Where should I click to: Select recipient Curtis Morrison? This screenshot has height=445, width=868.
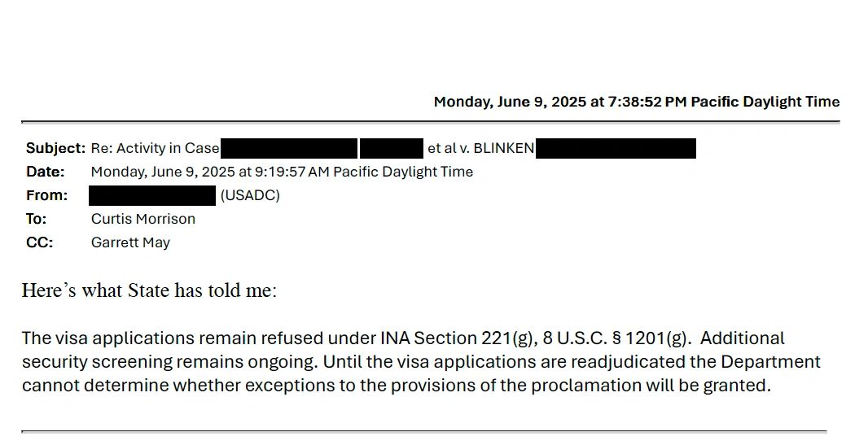(143, 219)
